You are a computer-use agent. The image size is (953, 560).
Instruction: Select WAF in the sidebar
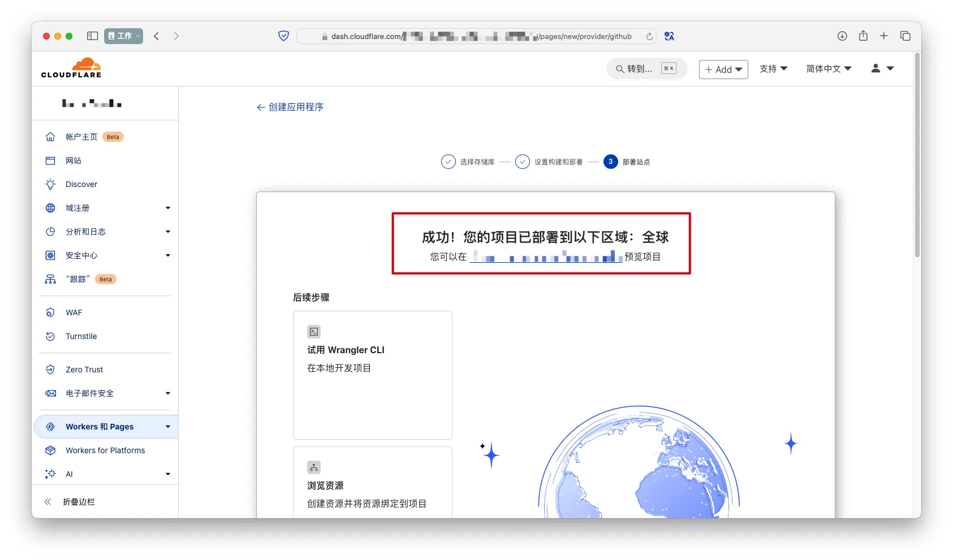[x=74, y=312]
